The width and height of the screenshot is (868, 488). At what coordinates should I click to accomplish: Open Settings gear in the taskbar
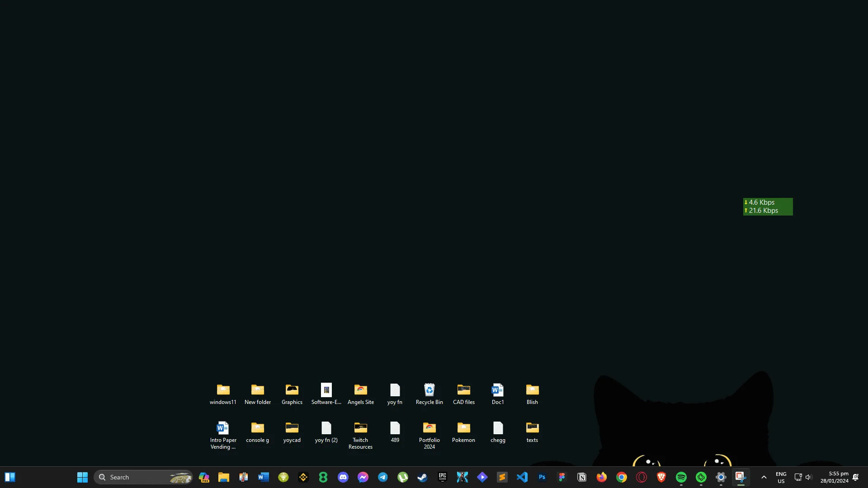pos(721,477)
